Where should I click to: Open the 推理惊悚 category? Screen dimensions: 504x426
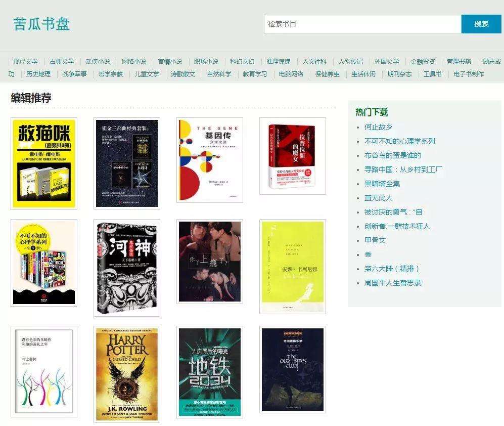[279, 62]
